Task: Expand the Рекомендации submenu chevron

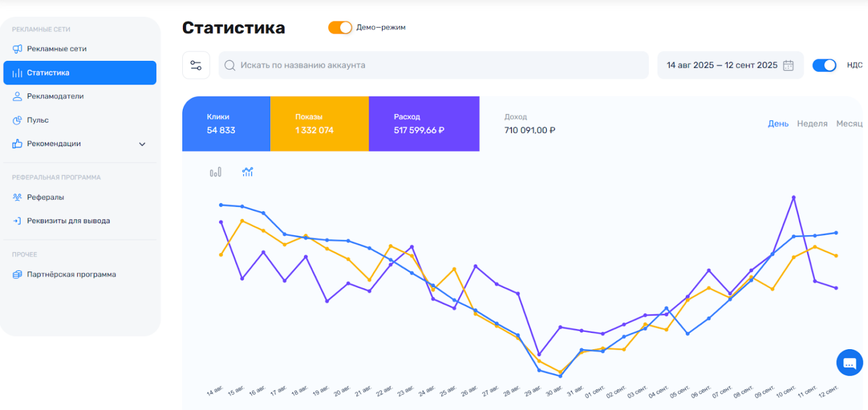Action: point(142,144)
